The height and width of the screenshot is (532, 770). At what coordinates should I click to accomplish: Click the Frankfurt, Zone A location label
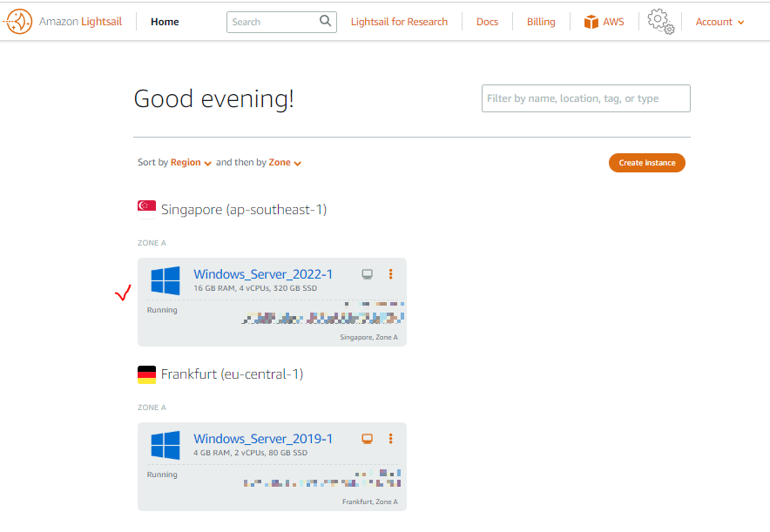(370, 502)
